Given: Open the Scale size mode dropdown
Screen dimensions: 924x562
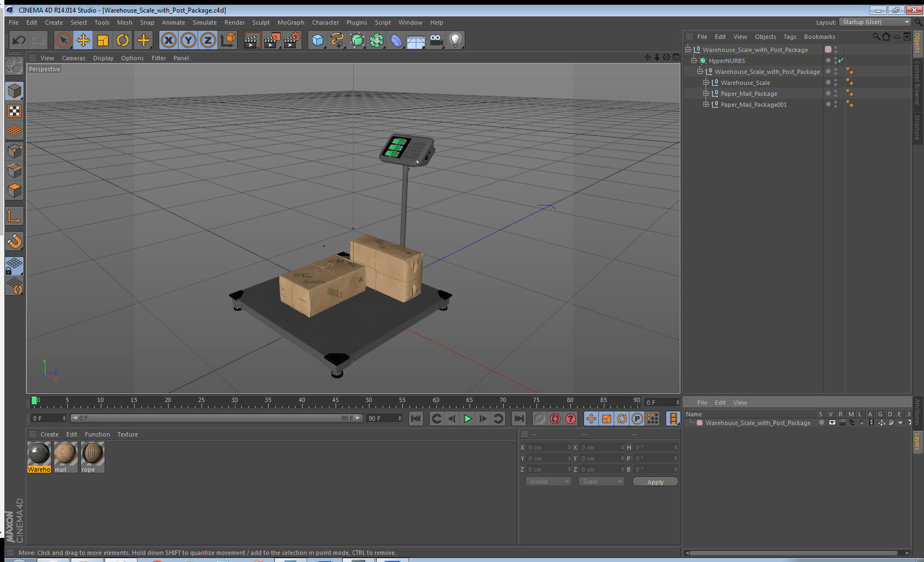Looking at the screenshot, I should coord(601,481).
